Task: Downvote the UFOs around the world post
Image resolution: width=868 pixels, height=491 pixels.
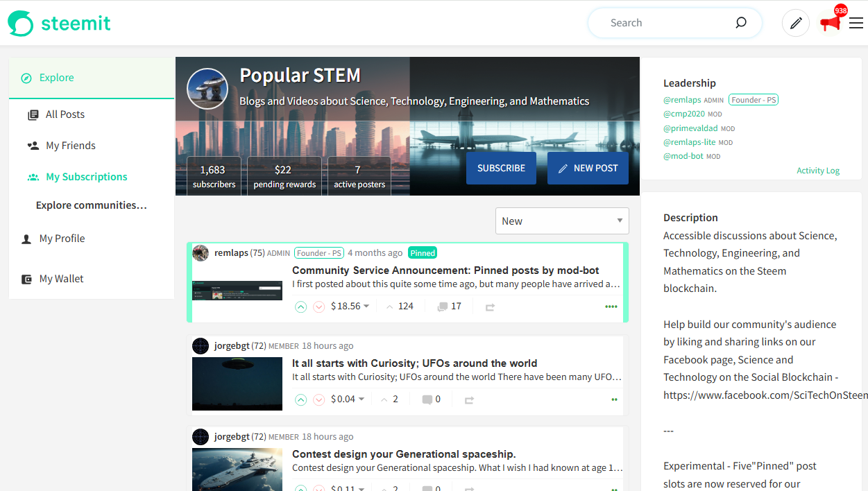Action: pyautogui.click(x=318, y=399)
